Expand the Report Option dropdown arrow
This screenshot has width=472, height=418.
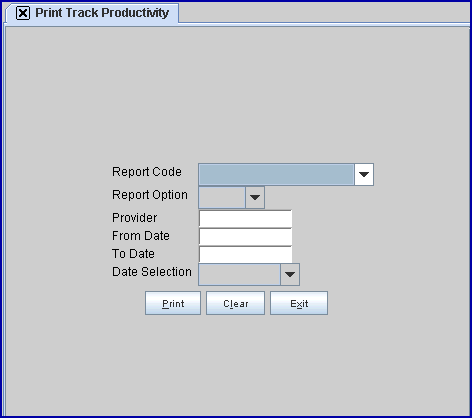click(x=255, y=197)
